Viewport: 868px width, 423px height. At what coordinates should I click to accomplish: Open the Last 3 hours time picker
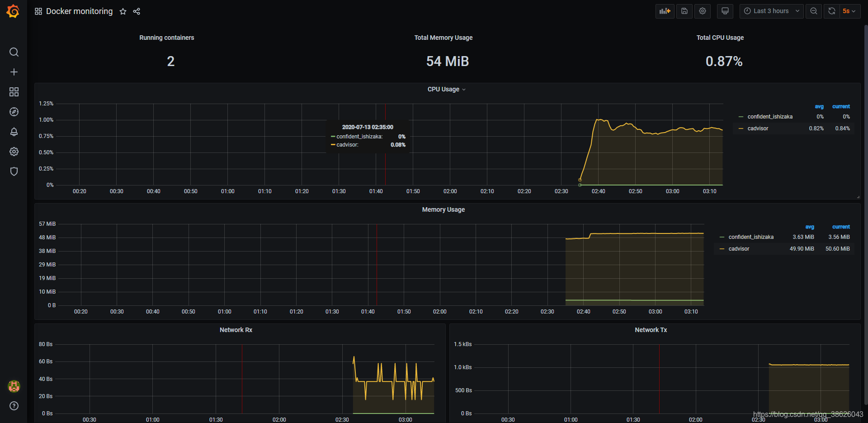tap(772, 11)
